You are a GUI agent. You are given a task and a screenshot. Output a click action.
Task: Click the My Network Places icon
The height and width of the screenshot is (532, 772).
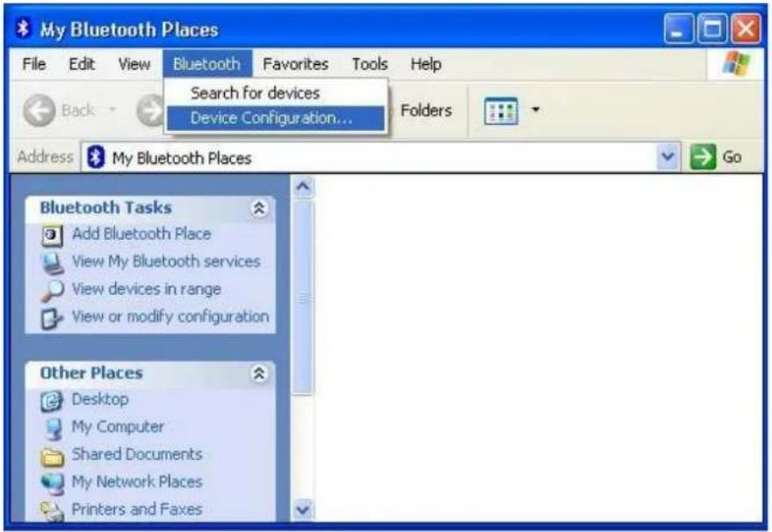52,484
